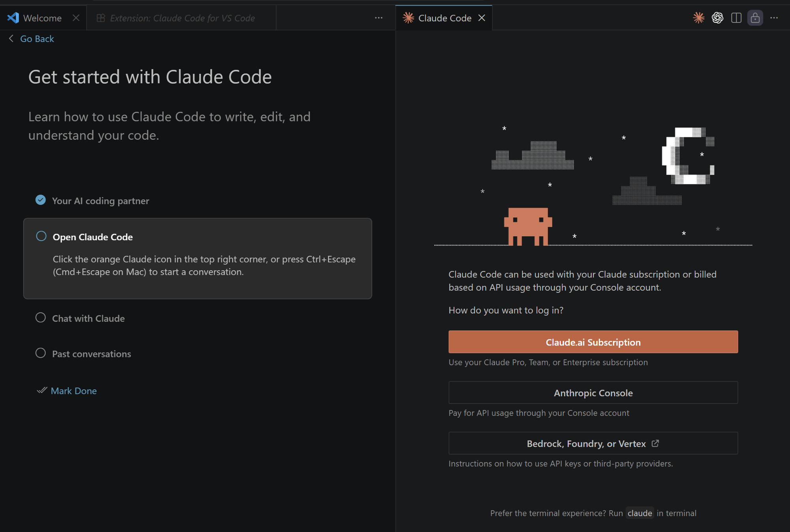Open the ChatGPT icon in editor toolbar
This screenshot has height=532, width=790.
point(717,18)
